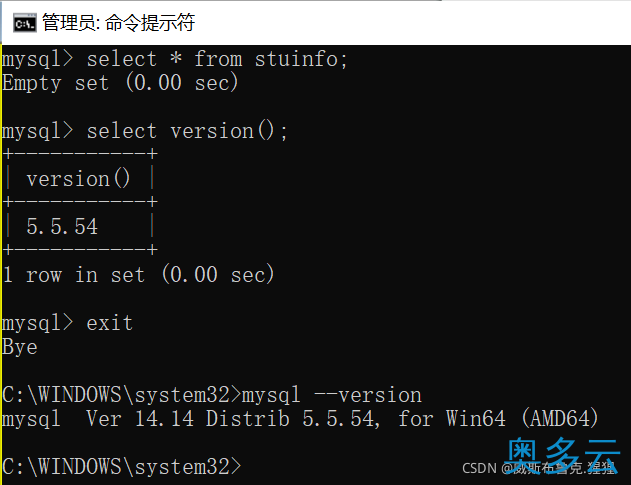Click the CSDN watermark text

tap(479, 468)
